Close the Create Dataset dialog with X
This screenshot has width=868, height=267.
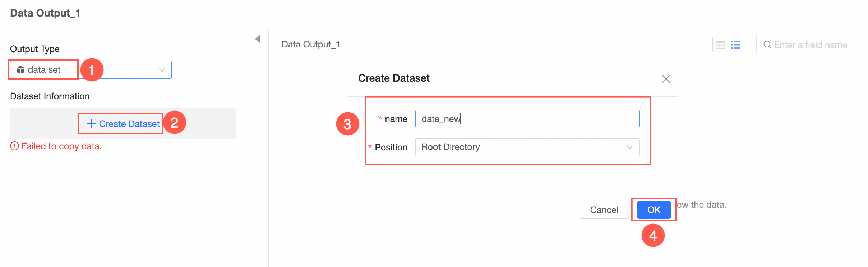[666, 79]
